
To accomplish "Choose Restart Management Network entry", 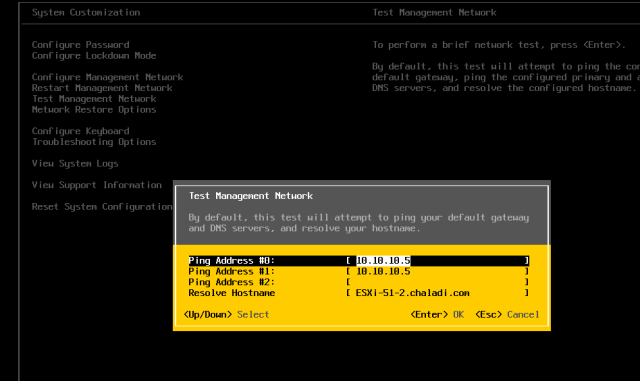I will pos(102,88).
